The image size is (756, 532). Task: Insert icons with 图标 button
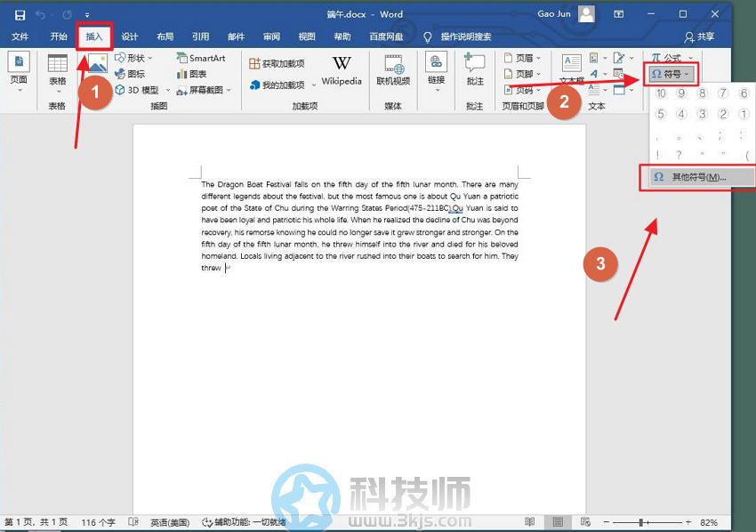click(x=130, y=74)
